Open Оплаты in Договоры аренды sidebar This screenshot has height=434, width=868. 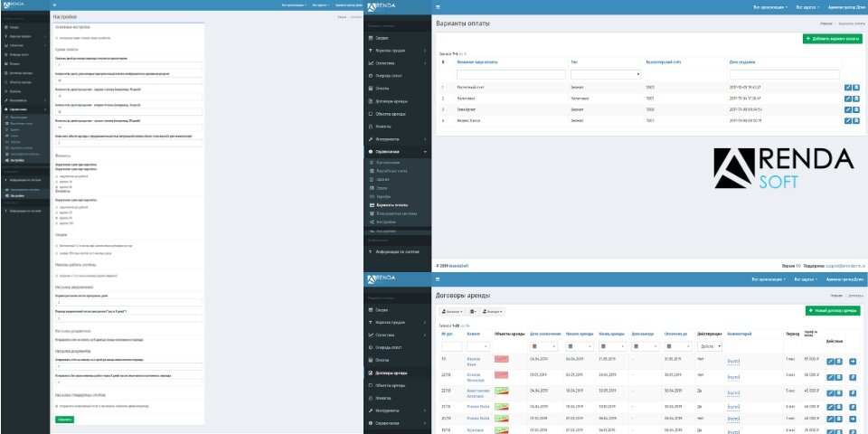[x=398, y=361]
